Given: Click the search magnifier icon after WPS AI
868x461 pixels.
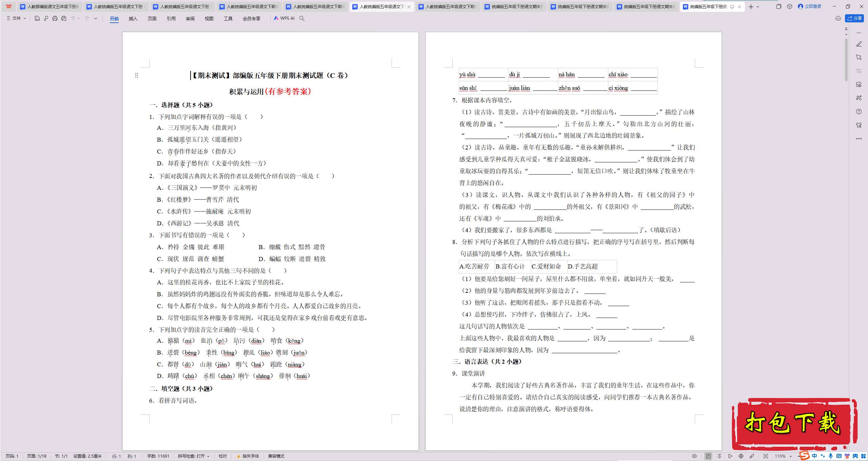Looking at the screenshot, I should (x=302, y=18).
